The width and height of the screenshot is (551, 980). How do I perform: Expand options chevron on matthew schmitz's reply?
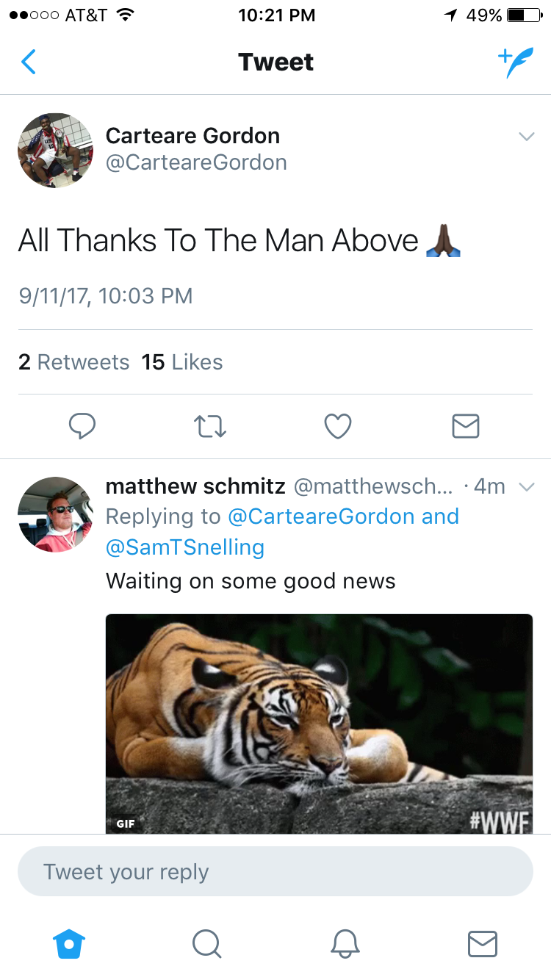(526, 486)
